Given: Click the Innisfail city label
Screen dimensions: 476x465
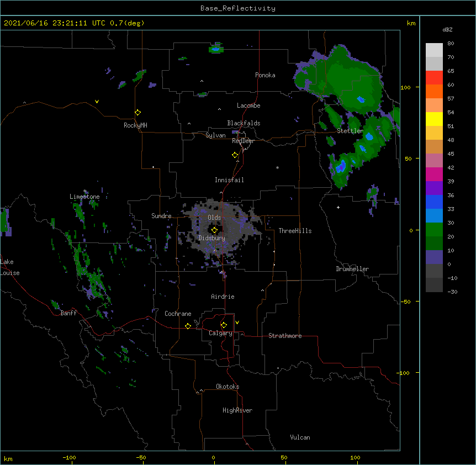Looking at the screenshot, I should (229, 180).
